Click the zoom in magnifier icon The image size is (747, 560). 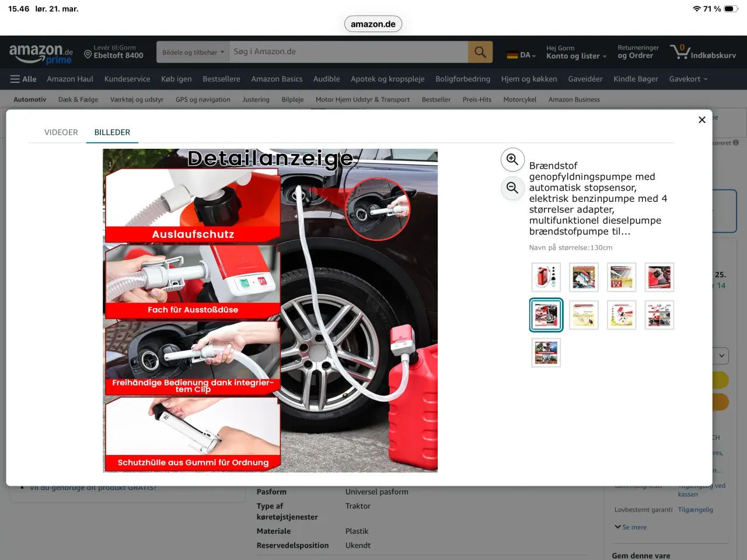point(512,159)
